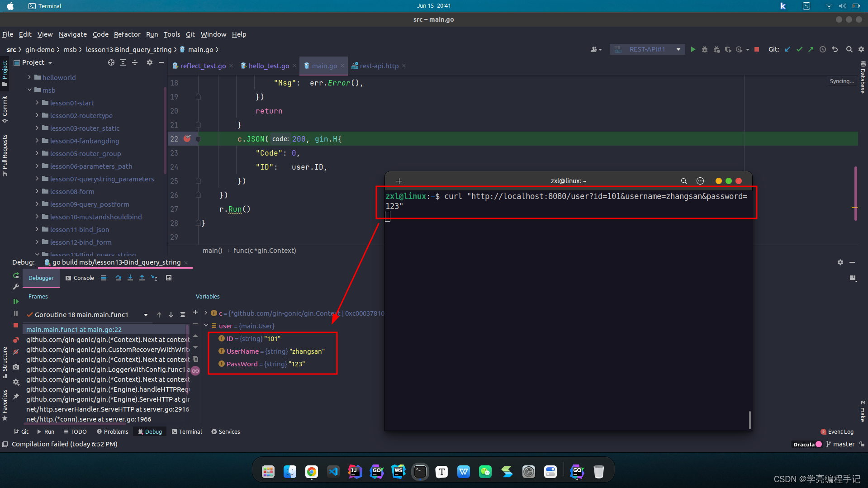Open Project panel options gear
The width and height of the screenshot is (868, 488).
click(150, 62)
